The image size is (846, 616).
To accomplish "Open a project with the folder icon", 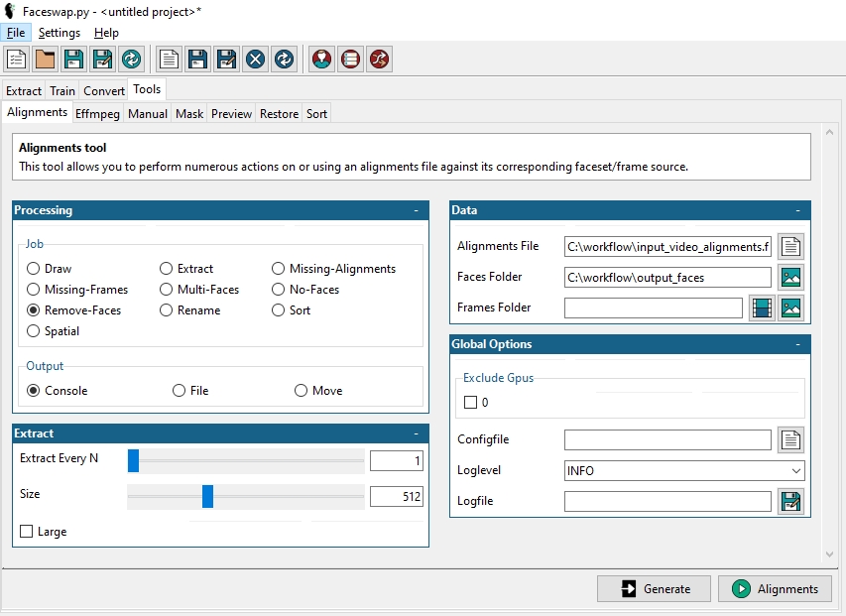I will (45, 59).
